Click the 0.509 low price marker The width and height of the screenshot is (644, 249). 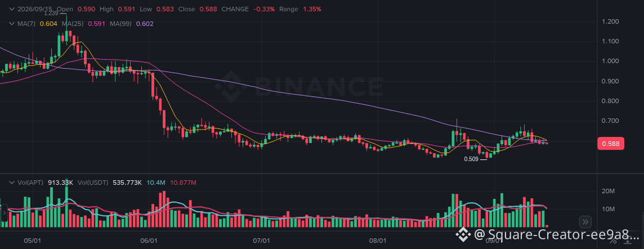tap(472, 159)
